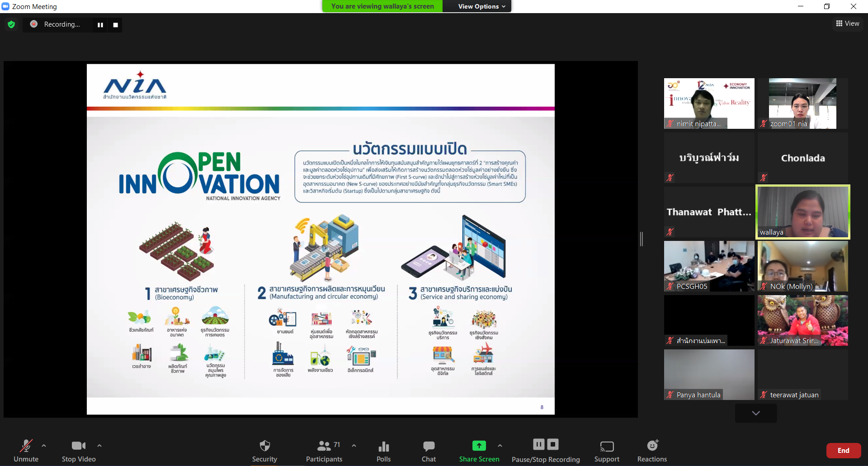The width and height of the screenshot is (868, 466).
Task: Click the muted mic icon on teerawat jatuan tile
Action: click(764, 395)
